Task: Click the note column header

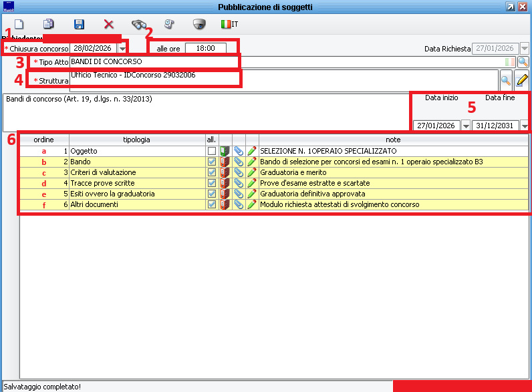Action: pos(394,140)
